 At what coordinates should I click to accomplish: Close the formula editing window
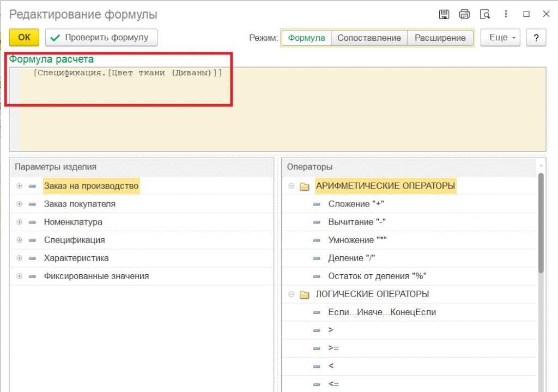546,14
